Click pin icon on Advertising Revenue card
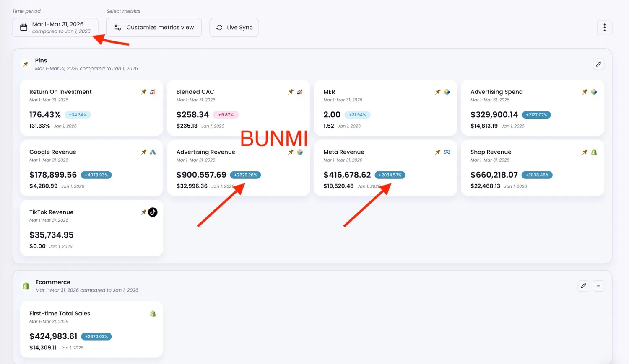 tap(291, 152)
